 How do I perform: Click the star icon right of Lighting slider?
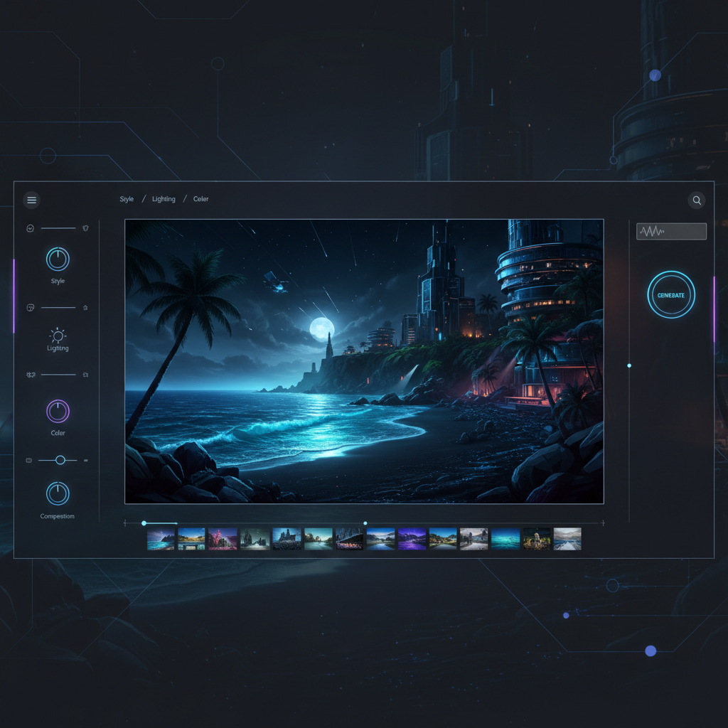pyautogui.click(x=85, y=307)
